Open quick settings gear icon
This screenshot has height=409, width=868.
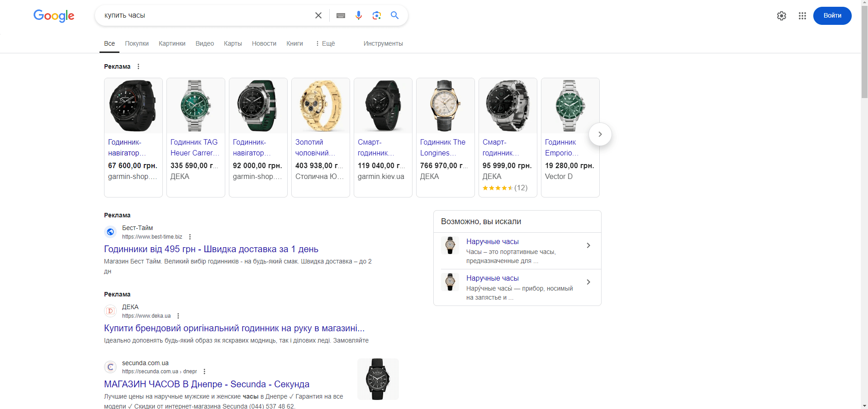782,16
